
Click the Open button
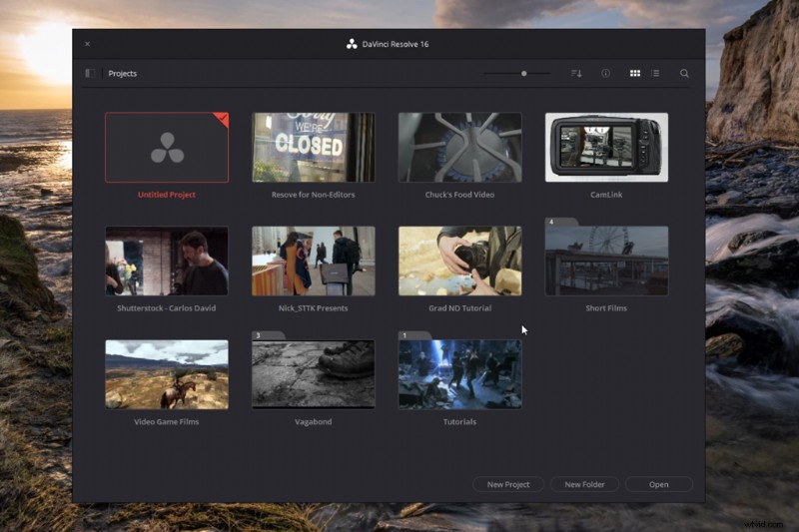point(659,484)
